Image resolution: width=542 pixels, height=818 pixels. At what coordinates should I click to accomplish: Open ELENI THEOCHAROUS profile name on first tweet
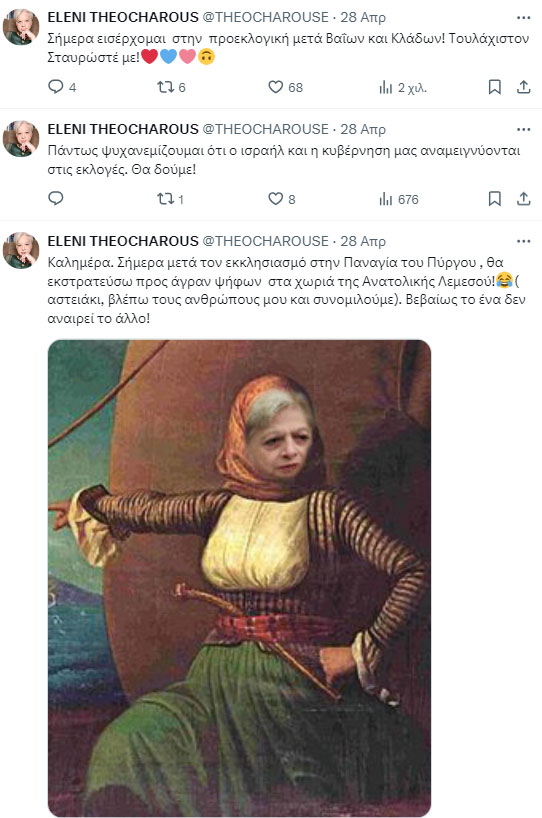click(x=123, y=17)
